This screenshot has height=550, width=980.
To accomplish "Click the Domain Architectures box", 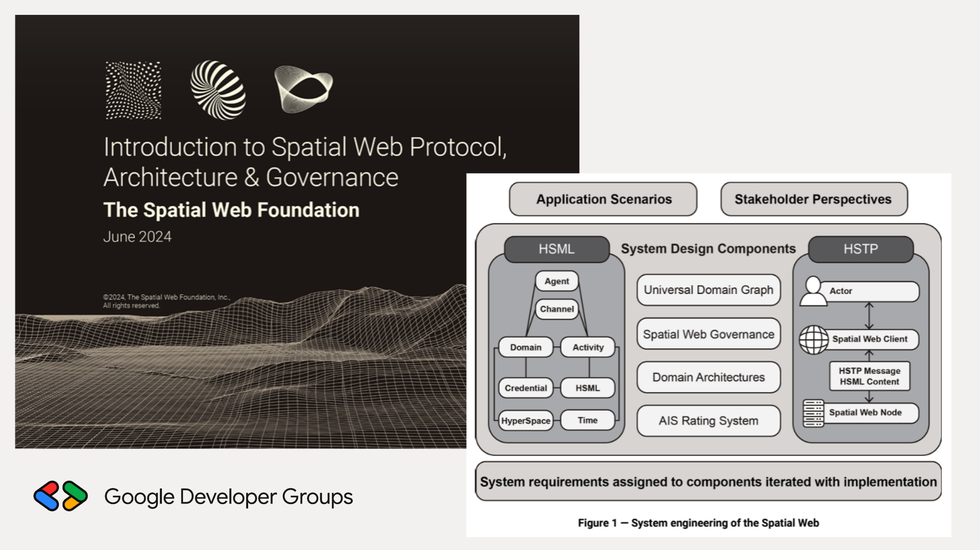I will (708, 378).
